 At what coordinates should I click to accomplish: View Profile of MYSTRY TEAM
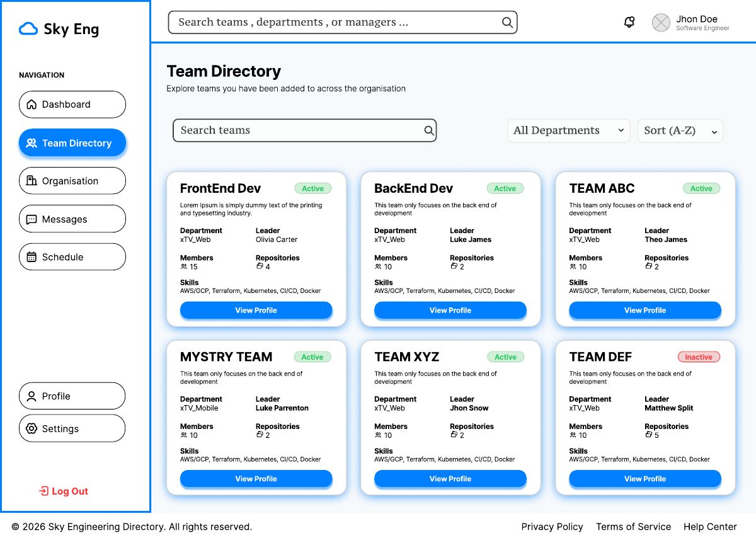256,479
